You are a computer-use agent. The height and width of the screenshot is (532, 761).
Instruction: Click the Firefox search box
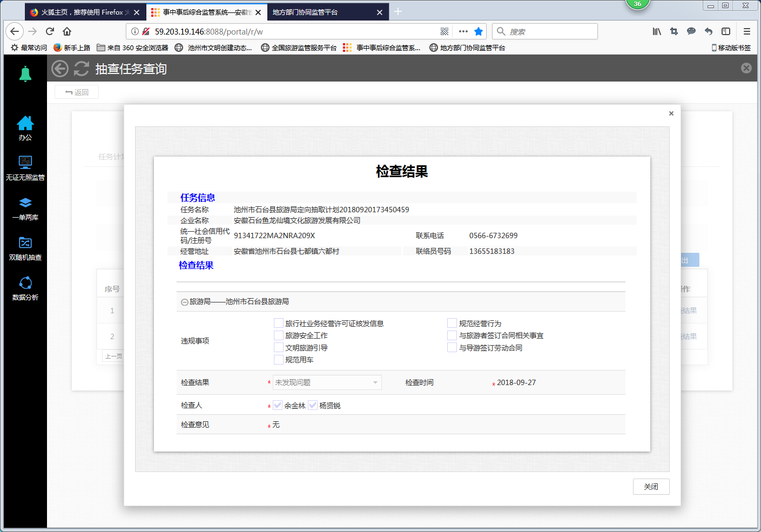pyautogui.click(x=545, y=31)
